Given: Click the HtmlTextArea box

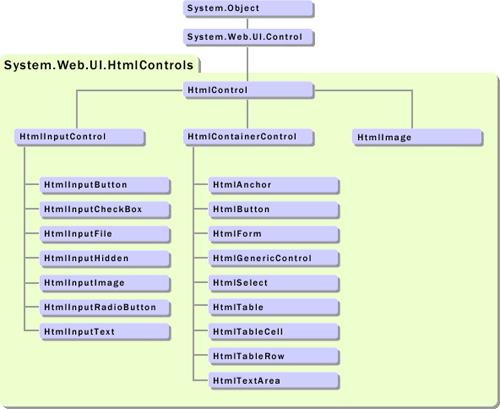Looking at the screenshot, I should coord(274,381).
